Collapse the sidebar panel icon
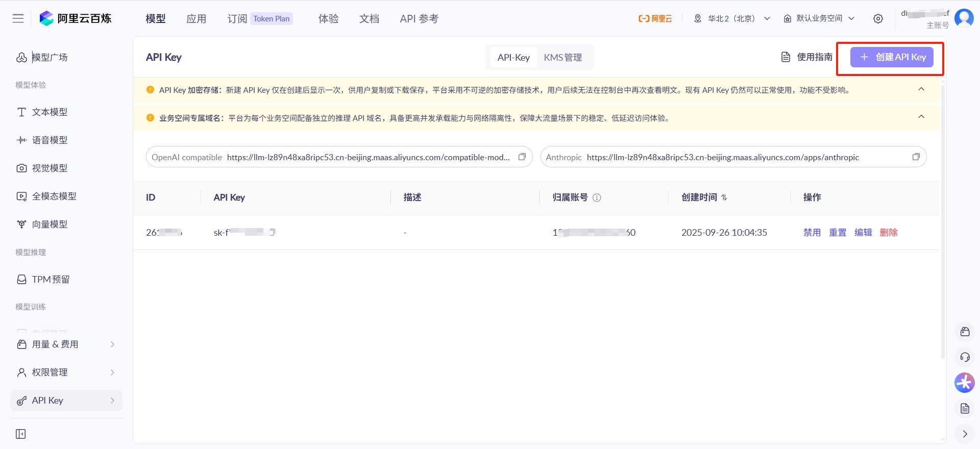Image resolution: width=980 pixels, height=449 pixels. 21,434
